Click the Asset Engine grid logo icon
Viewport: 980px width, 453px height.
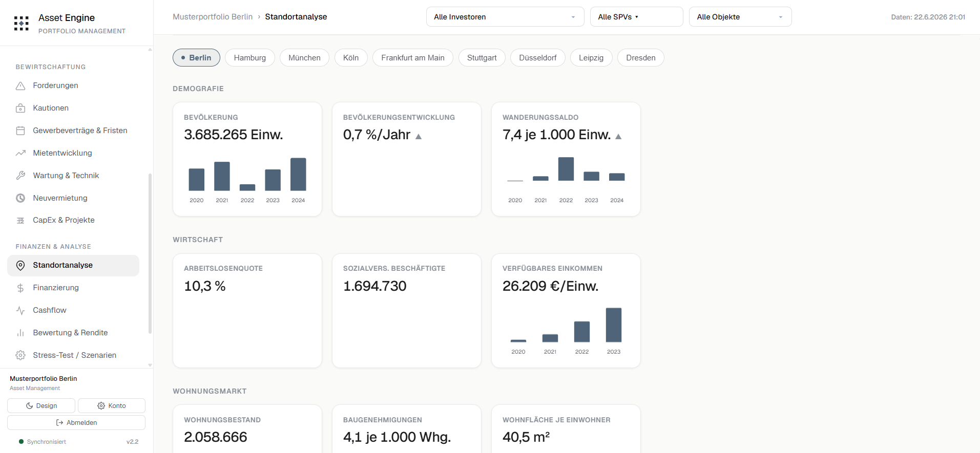(21, 24)
